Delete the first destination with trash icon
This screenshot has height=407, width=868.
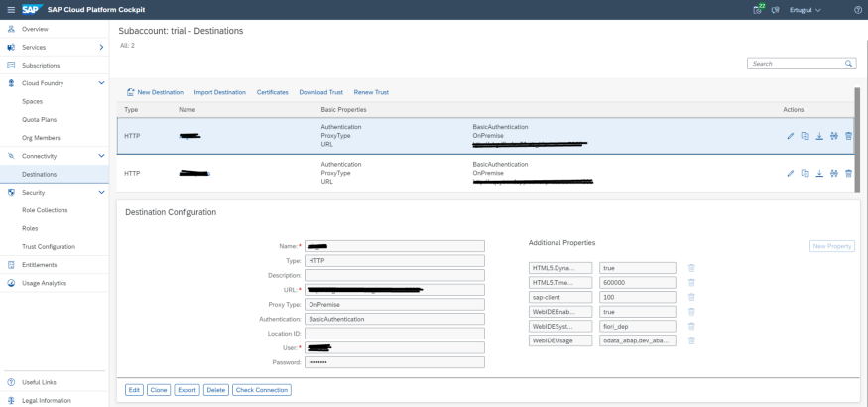[848, 136]
